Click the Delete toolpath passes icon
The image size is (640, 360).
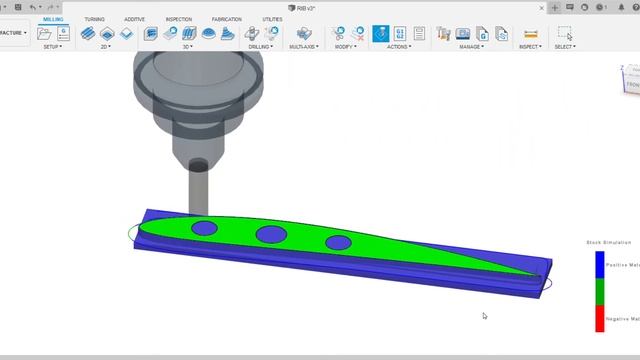(x=358, y=33)
